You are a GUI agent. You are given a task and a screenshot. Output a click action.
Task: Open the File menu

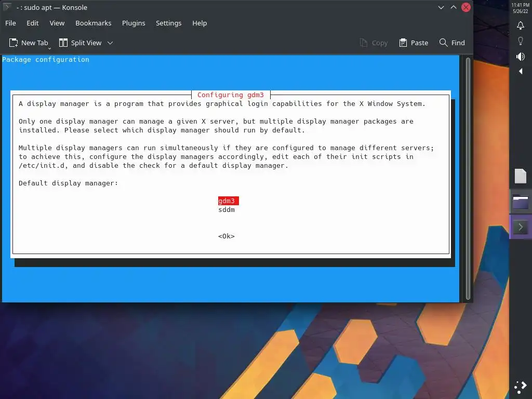[x=10, y=23]
